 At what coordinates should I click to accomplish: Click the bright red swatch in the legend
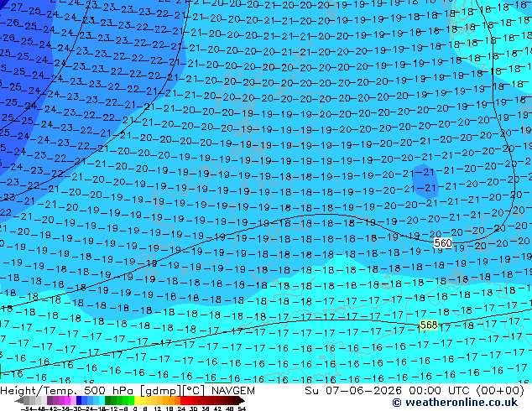[183, 400]
